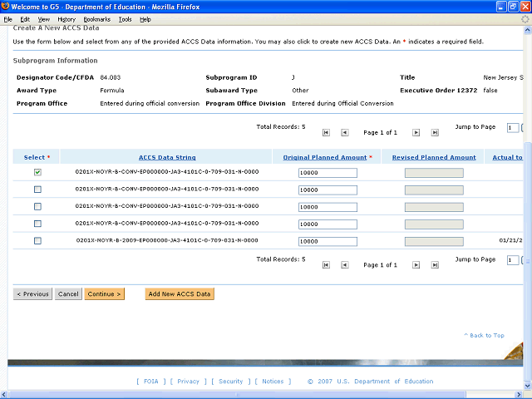532x399 pixels.
Task: Click second row Original Planned Amount field
Action: point(328,190)
